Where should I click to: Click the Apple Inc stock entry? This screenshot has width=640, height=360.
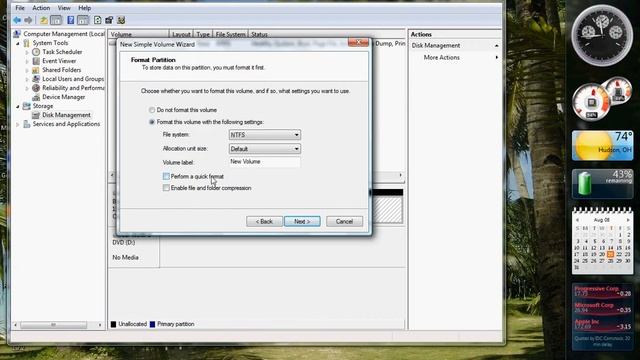[x=602, y=324]
